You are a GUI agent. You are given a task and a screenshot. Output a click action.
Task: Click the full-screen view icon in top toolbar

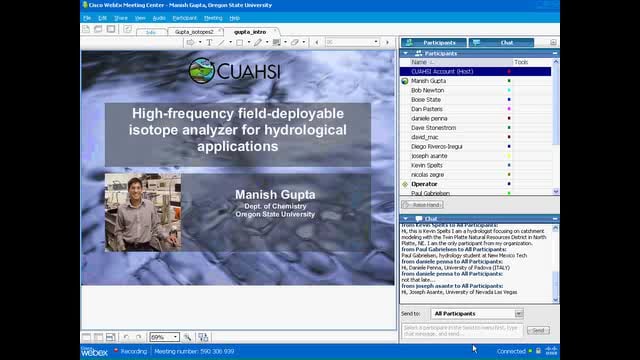click(111, 29)
